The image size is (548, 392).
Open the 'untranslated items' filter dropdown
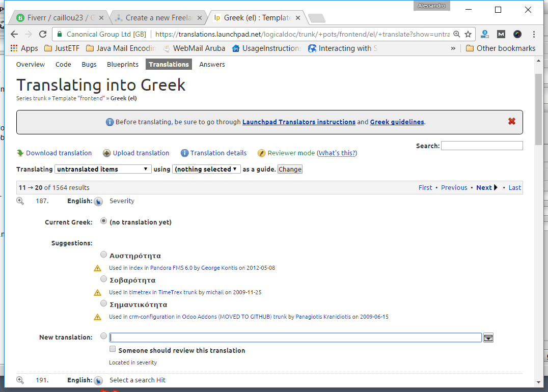[x=103, y=169]
